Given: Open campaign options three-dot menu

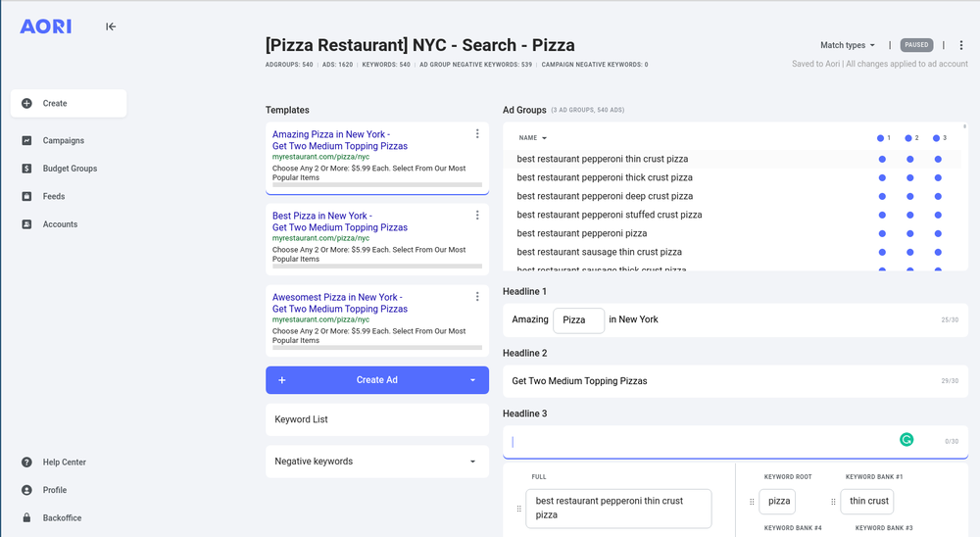Looking at the screenshot, I should [x=961, y=45].
